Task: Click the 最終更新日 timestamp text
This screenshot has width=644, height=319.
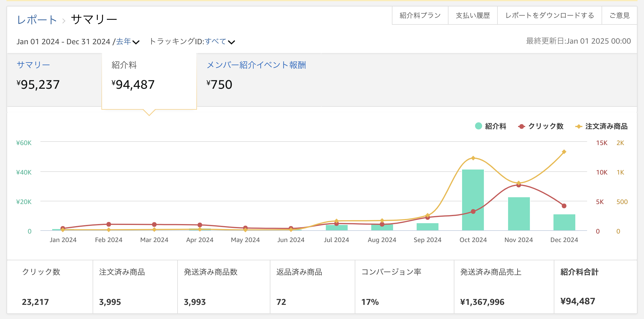Action: point(579,41)
